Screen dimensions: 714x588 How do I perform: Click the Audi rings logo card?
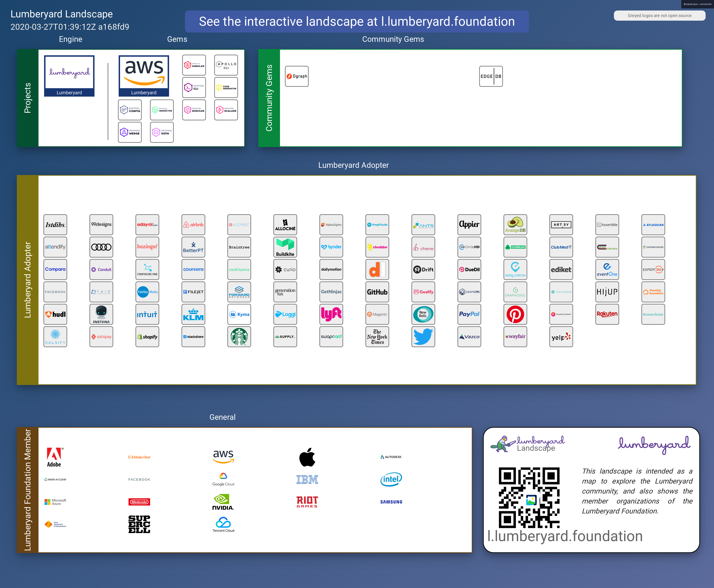(101, 247)
